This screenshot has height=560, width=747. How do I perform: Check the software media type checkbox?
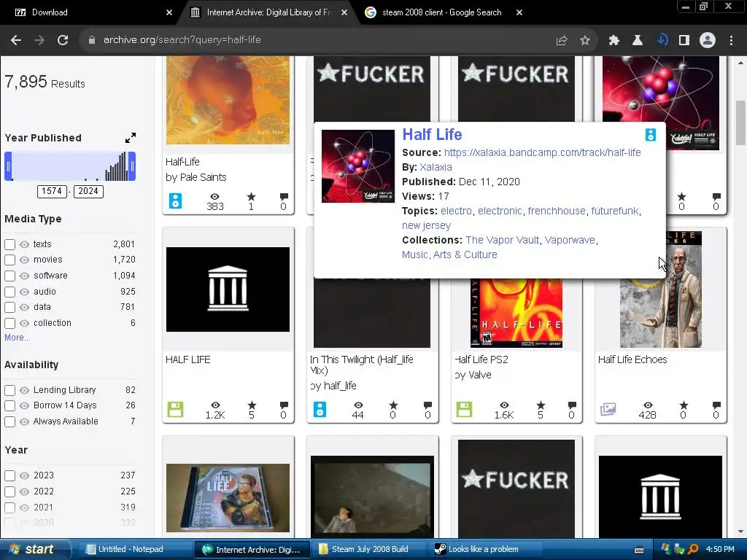9,276
